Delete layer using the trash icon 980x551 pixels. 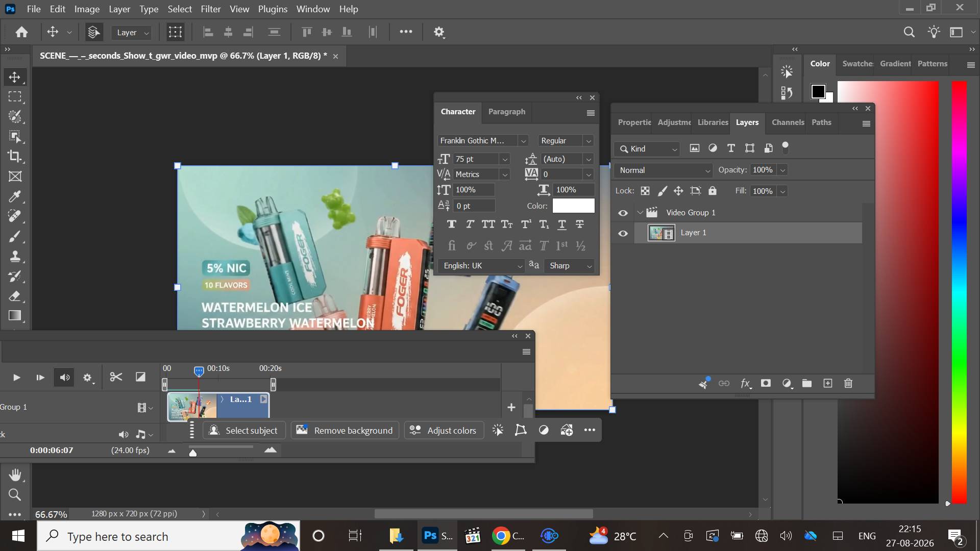(848, 383)
